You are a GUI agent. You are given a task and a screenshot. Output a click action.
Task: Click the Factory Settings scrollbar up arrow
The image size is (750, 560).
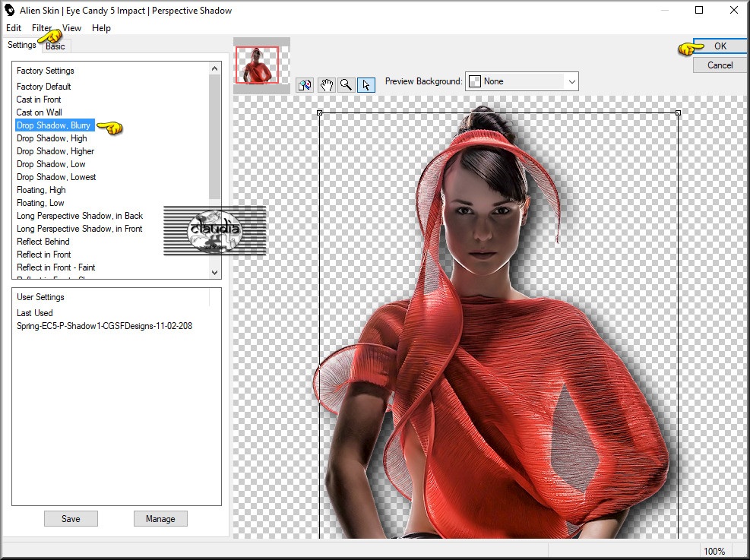(x=215, y=68)
